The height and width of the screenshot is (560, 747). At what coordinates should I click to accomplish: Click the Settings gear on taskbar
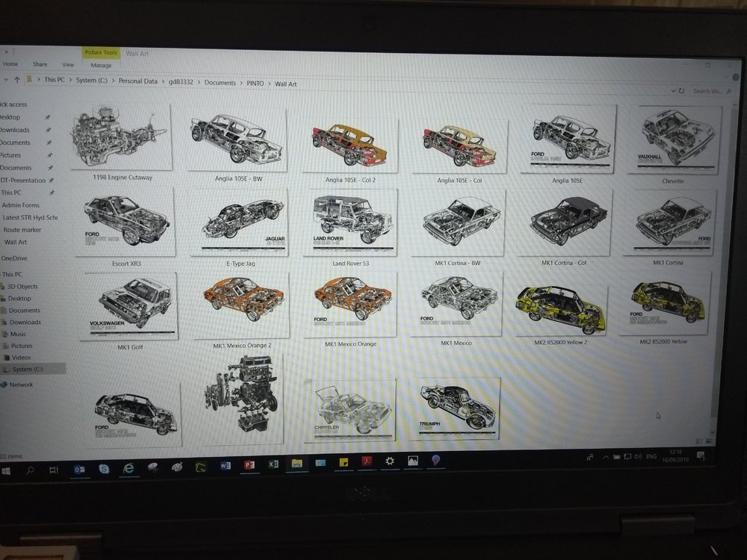pos(390,461)
